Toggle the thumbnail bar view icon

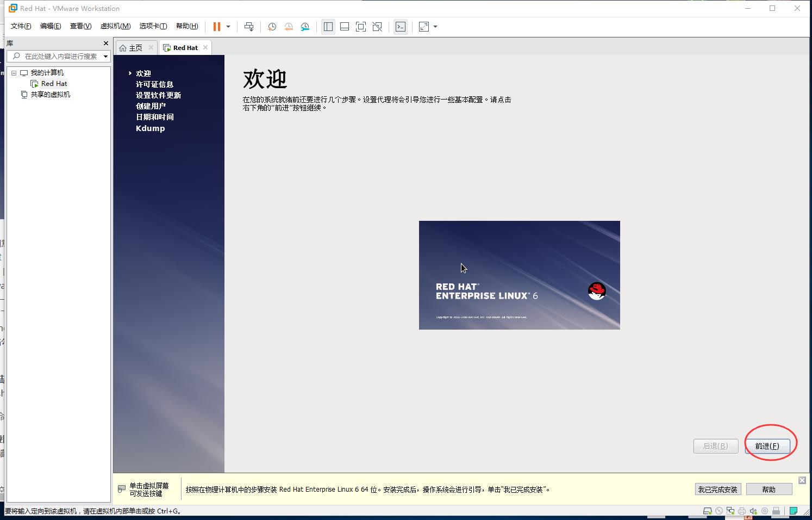pos(345,27)
